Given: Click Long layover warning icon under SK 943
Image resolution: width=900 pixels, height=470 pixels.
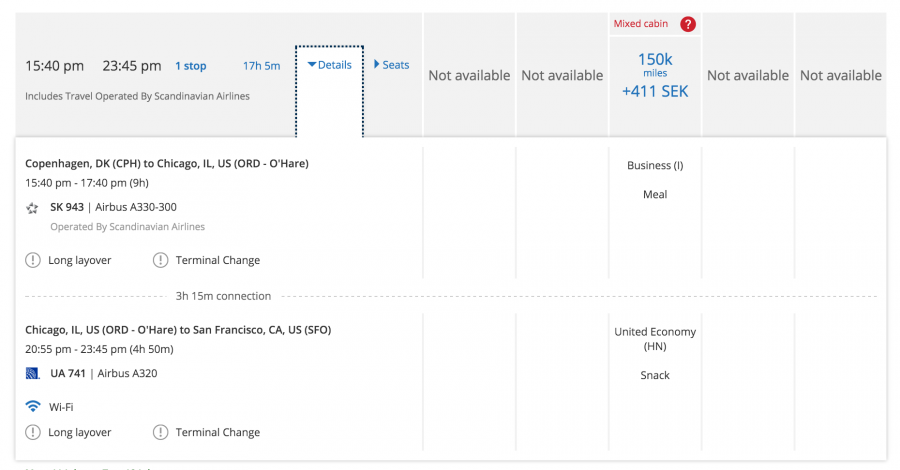Looking at the screenshot, I should pos(33,260).
